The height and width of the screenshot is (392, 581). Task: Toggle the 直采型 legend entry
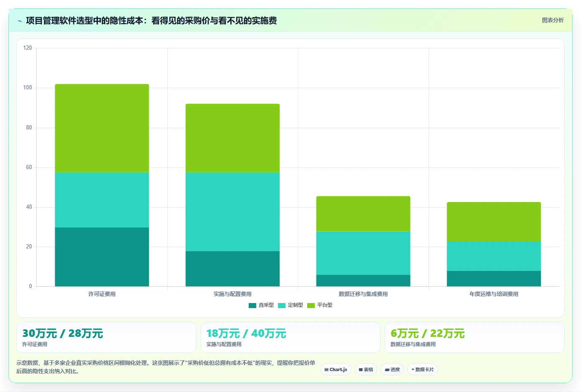coord(261,305)
